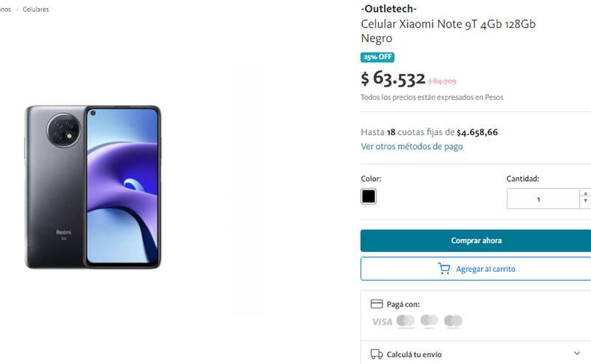591x364 pixels.
Task: Expand the Calculá tu envío section
Action: pos(577,354)
